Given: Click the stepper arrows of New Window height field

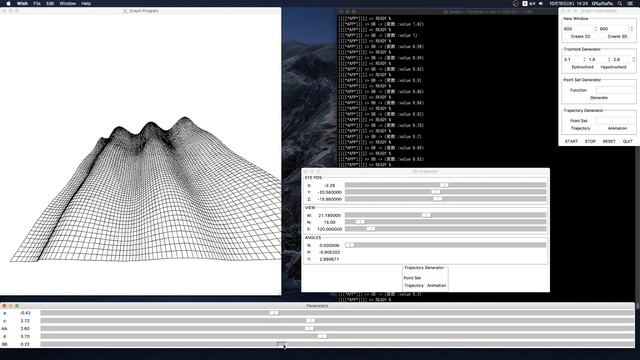Looking at the screenshot, I should point(631,29).
